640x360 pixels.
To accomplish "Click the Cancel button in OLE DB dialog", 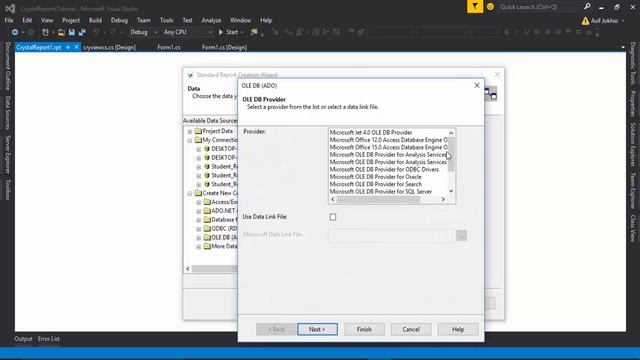I will [411, 329].
